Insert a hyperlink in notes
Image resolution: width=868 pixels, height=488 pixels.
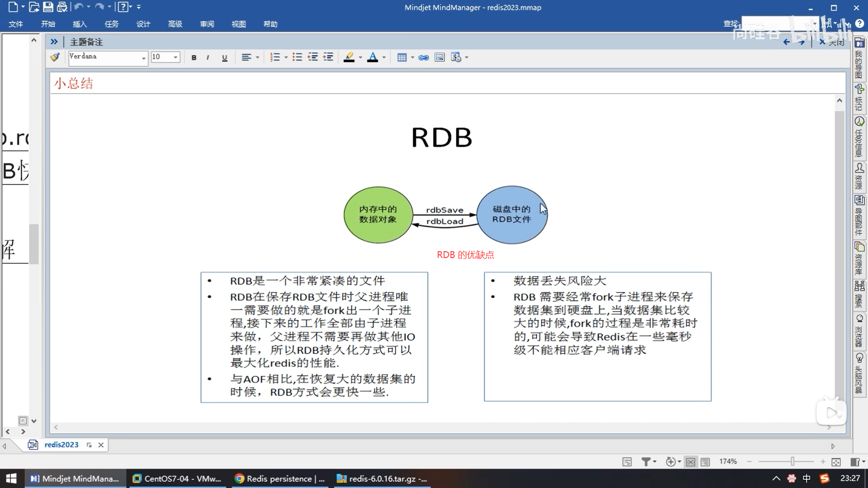point(424,57)
